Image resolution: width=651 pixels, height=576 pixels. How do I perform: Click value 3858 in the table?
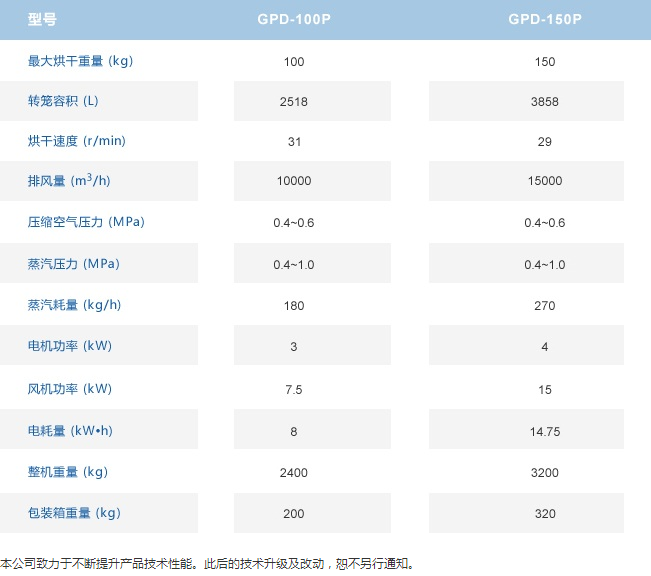coord(545,102)
